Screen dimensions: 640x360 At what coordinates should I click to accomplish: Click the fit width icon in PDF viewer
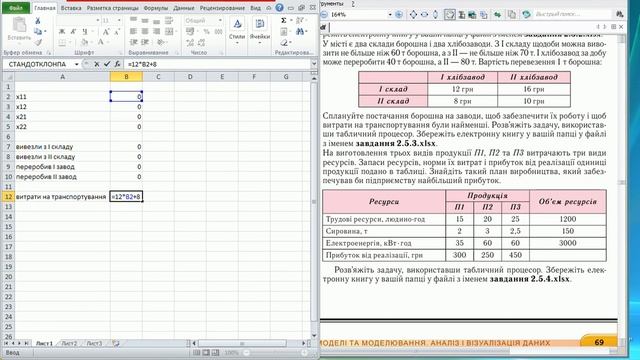[424, 14]
